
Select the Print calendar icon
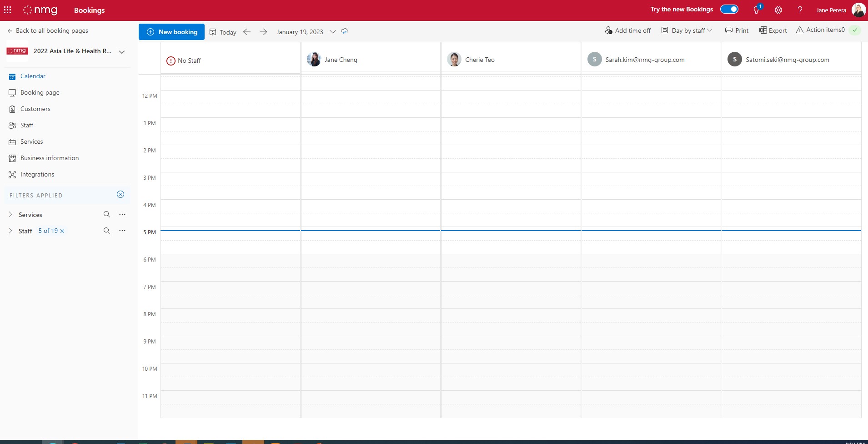730,30
